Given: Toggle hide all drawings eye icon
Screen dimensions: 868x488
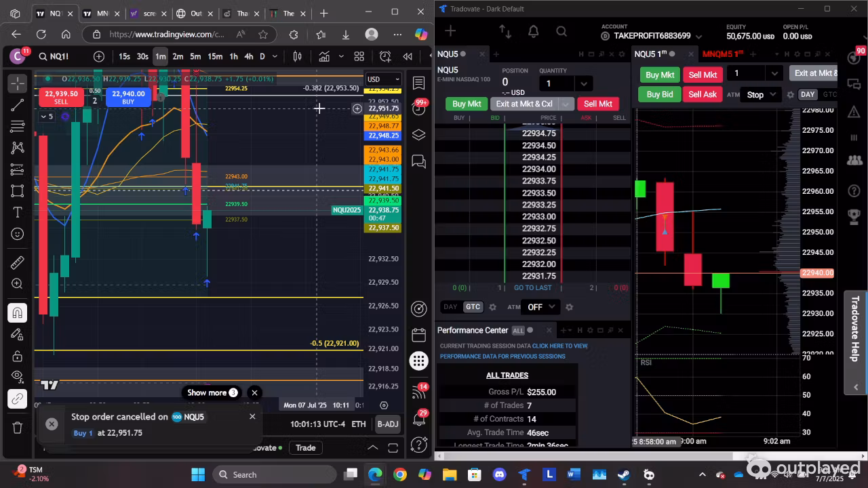Looking at the screenshot, I should pyautogui.click(x=18, y=378).
